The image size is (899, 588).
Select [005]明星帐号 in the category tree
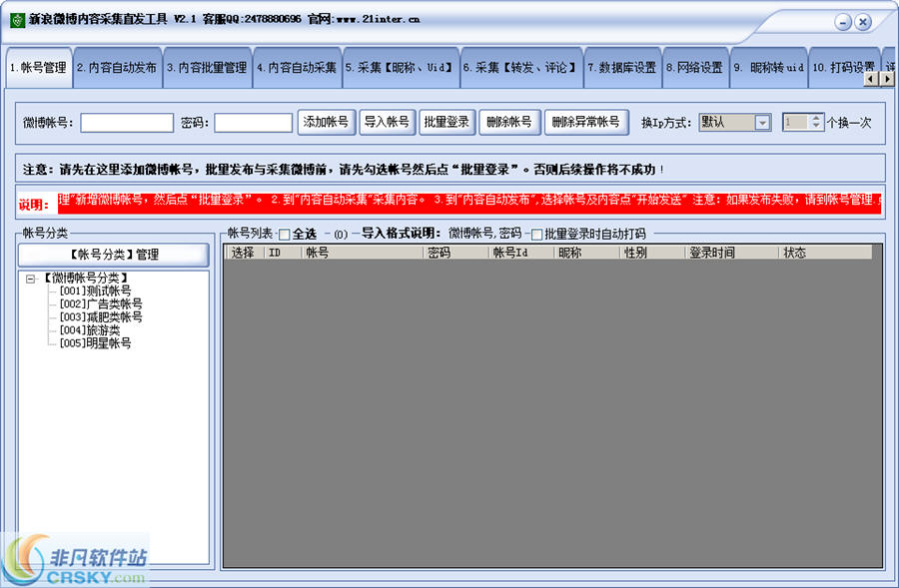tap(95, 343)
